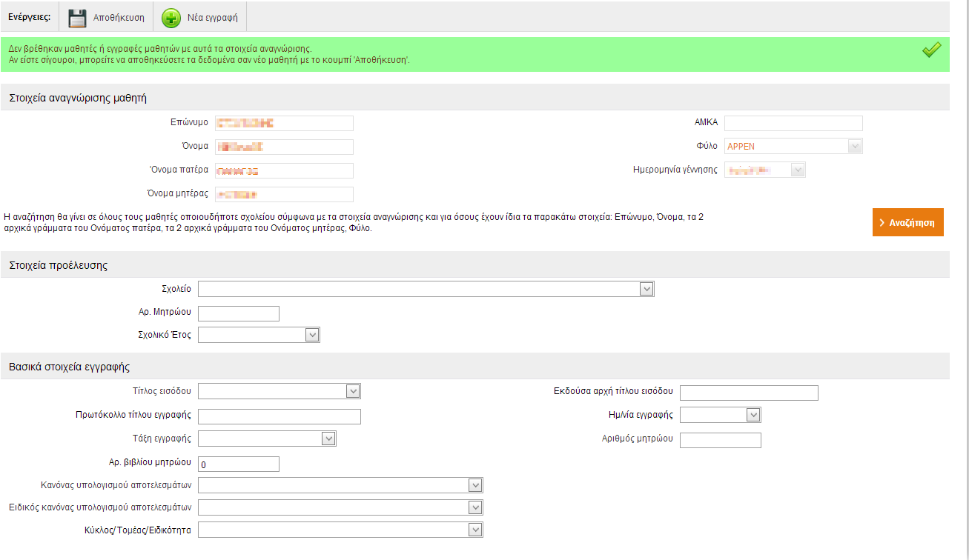Click the Πρωτόκολλο τίτλου εγγραφής field
Image resolution: width=969 pixels, height=560 pixels.
click(x=280, y=416)
